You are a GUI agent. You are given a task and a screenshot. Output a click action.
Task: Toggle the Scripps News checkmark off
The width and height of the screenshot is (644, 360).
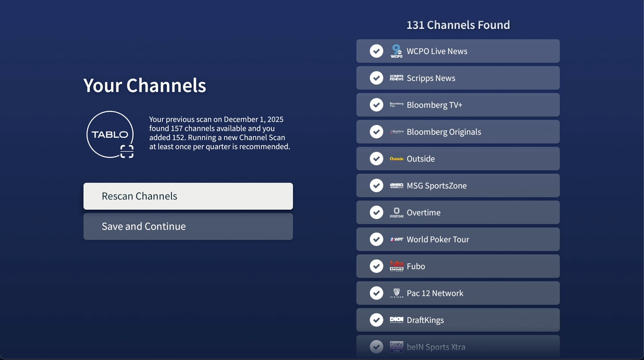(x=376, y=78)
